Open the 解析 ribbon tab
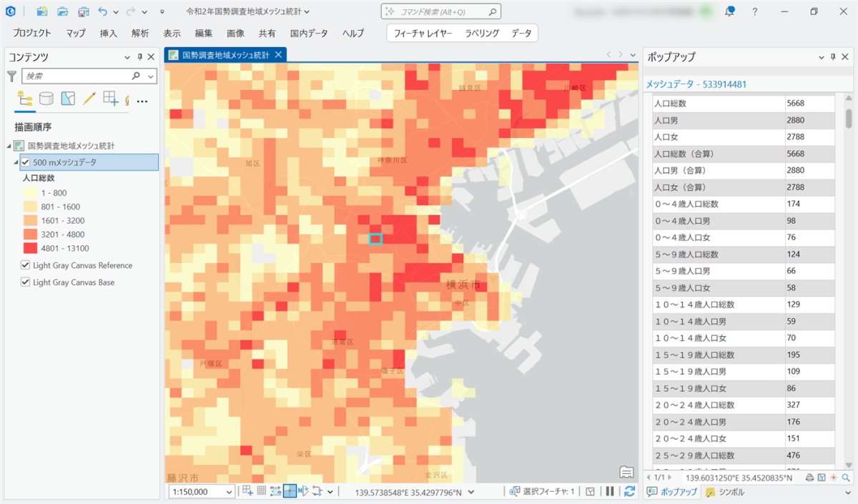This screenshot has width=858, height=504. coord(140,33)
